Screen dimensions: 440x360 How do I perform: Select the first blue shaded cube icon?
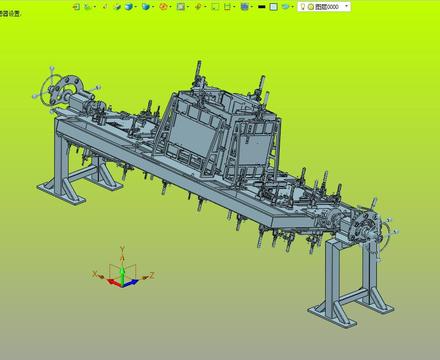[128, 7]
